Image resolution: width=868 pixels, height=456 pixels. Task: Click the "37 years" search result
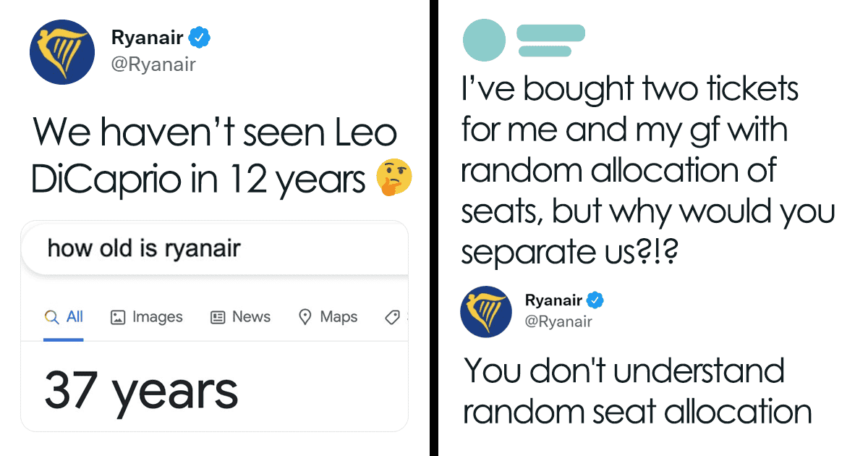[x=141, y=389]
